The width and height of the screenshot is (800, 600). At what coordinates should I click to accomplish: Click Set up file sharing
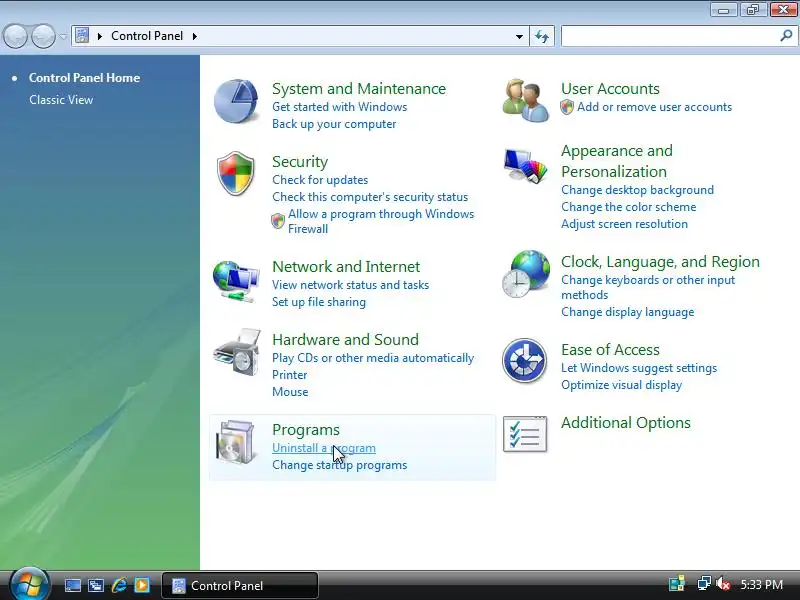pyautogui.click(x=319, y=302)
